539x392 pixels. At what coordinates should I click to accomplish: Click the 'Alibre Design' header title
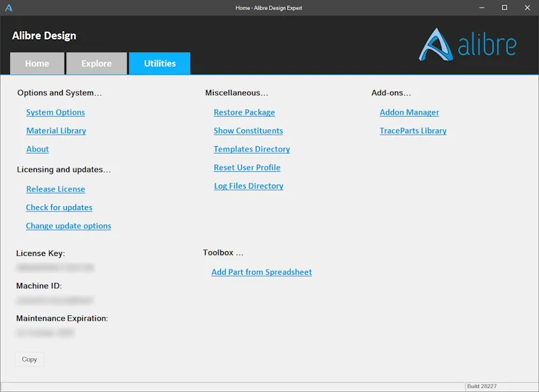(44, 36)
